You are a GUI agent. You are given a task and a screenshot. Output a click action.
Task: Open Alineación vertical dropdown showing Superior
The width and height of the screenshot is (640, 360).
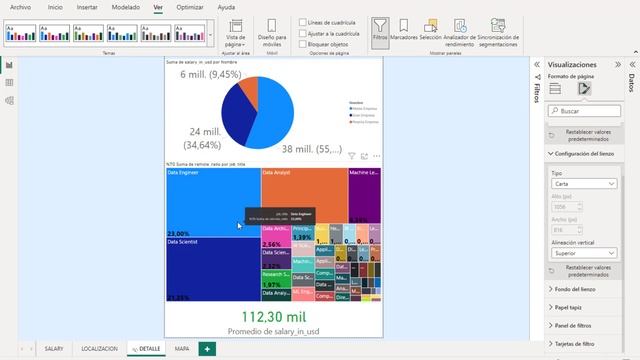pyautogui.click(x=584, y=253)
